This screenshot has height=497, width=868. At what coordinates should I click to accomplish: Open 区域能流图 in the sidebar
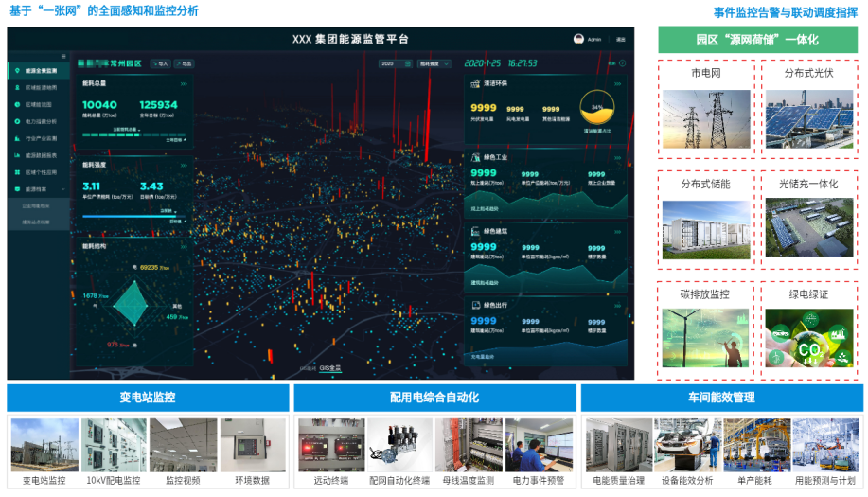(x=38, y=104)
